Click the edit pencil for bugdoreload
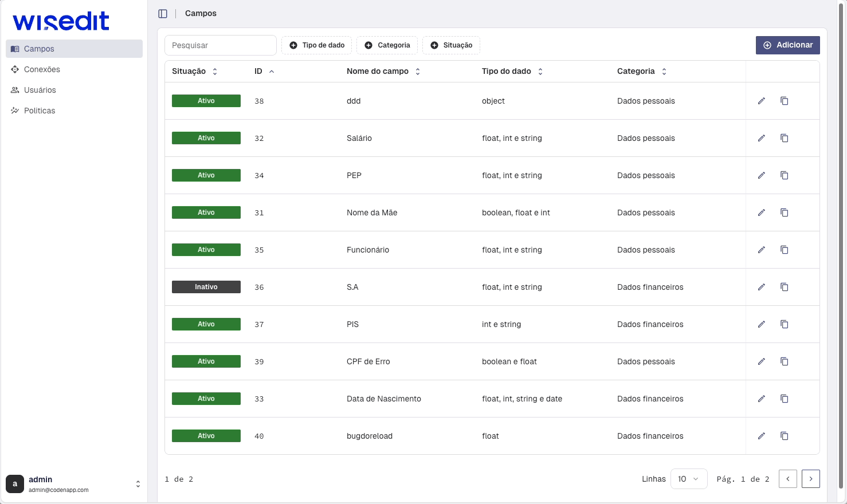This screenshot has width=847, height=504. click(x=761, y=436)
